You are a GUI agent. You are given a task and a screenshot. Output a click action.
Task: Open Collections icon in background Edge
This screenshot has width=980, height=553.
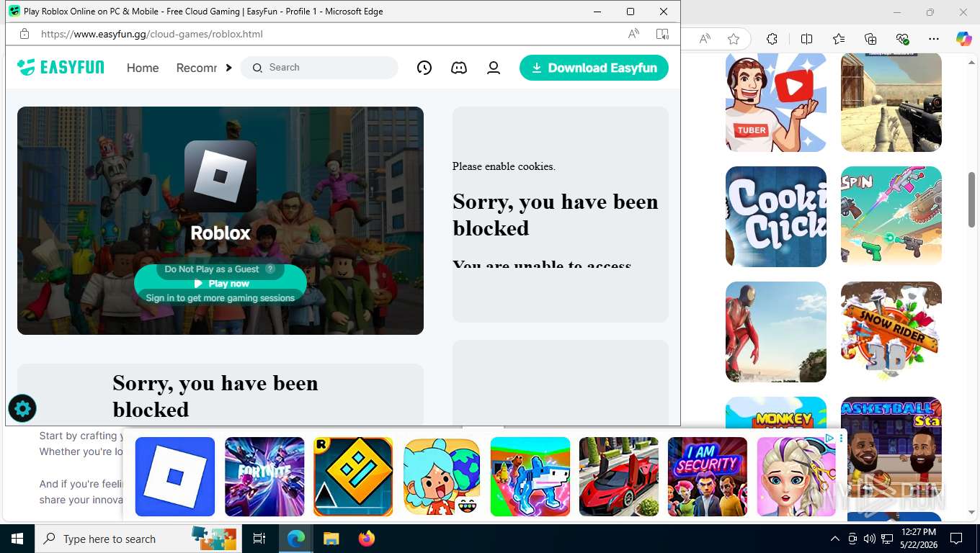tap(870, 39)
